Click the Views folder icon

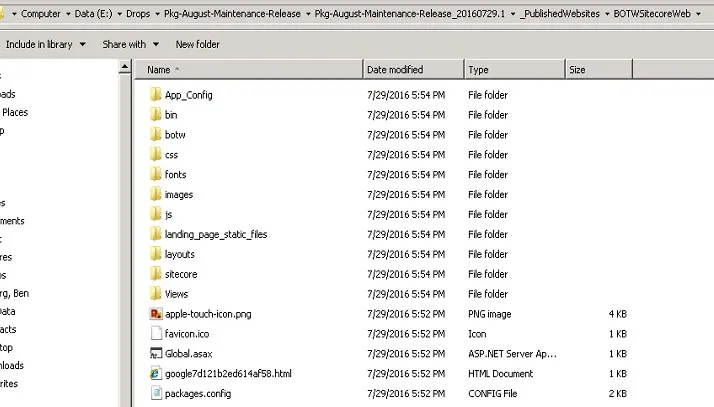point(156,294)
